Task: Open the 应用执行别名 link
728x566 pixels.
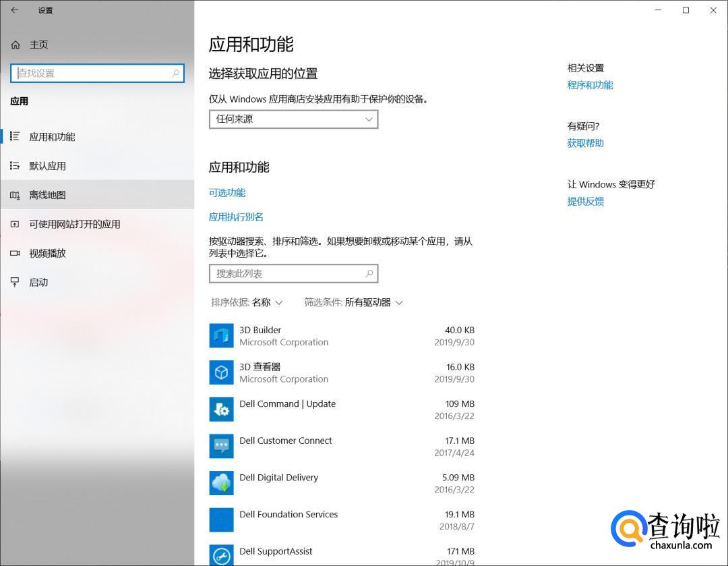Action: [236, 217]
